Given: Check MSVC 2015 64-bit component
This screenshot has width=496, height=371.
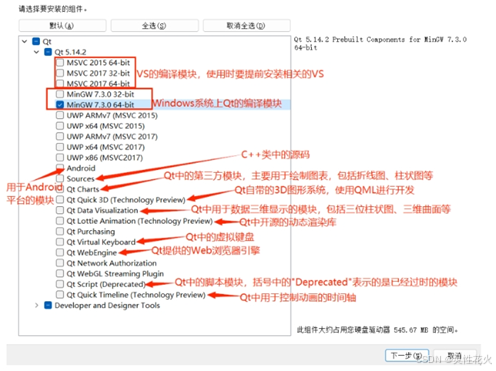Looking at the screenshot, I should click(60, 62).
